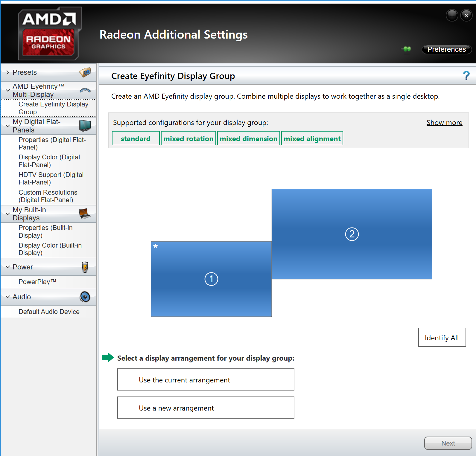
Task: Collapse the My Digital Flat-Panels section
Action: (x=8, y=126)
